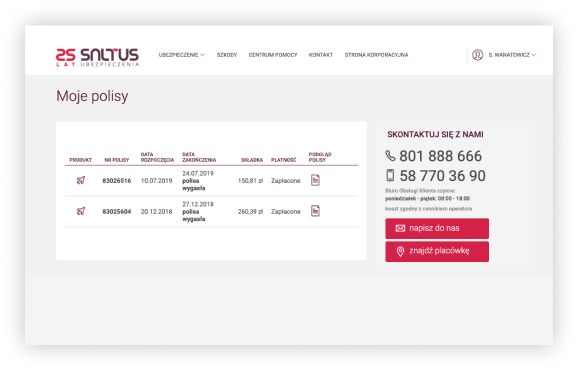Viewport: 578px width, 370px height.
Task: Click airplane product icon for policy 83026516
Action: click(81, 180)
